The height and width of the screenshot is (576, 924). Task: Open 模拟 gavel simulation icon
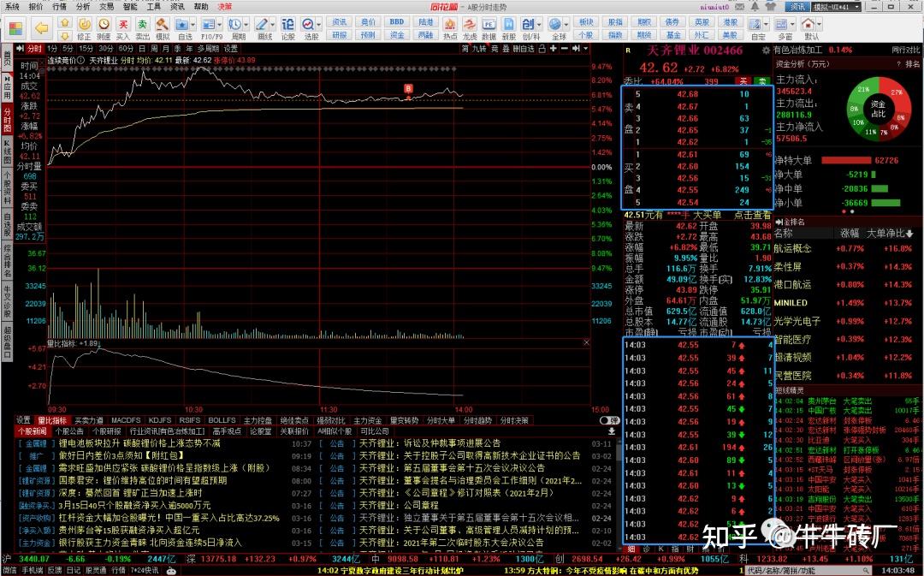(x=162, y=28)
